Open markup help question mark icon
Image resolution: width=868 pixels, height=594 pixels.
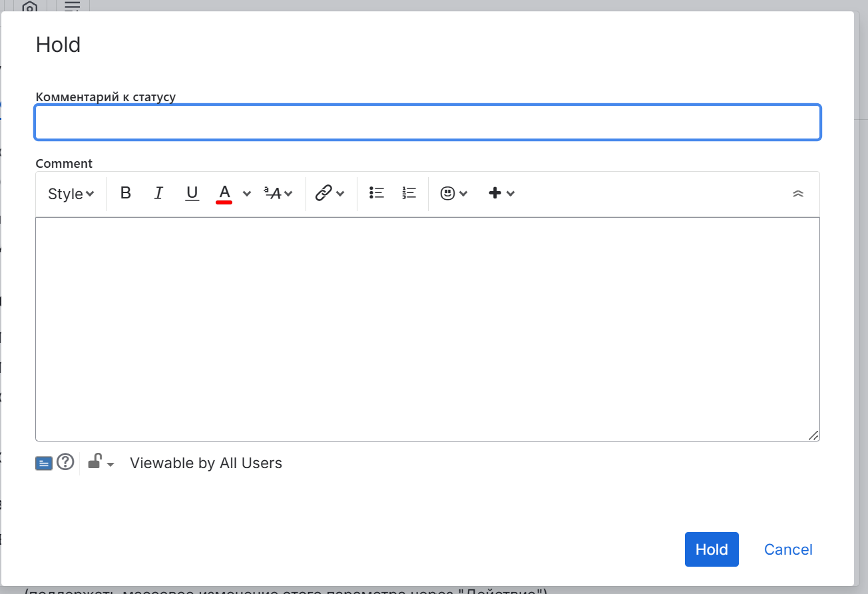(65, 462)
